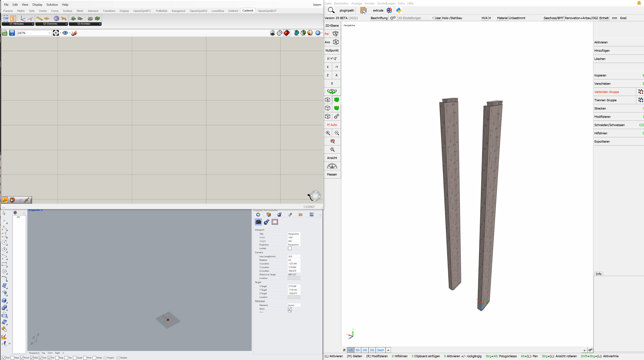Screen dimensions: 644x360
Task: Open the eye preview dropdown arrow
Action: (70, 33)
